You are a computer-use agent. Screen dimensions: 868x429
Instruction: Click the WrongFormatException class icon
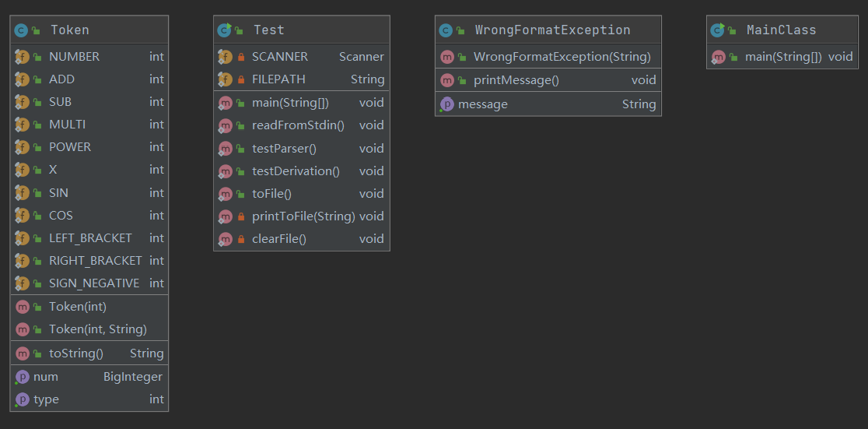point(446,30)
